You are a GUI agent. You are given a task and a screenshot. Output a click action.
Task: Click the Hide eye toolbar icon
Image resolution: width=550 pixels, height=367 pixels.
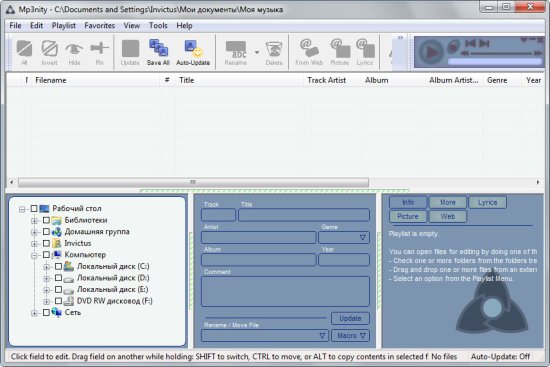(74, 52)
